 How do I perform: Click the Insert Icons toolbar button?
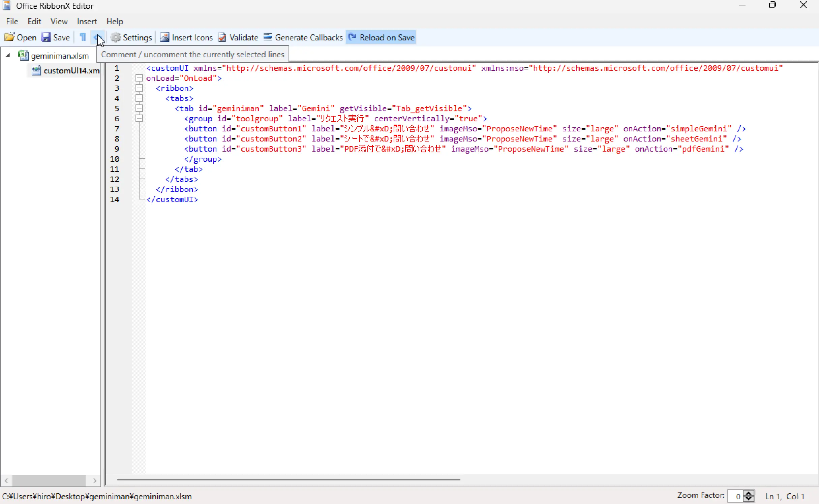tap(186, 37)
